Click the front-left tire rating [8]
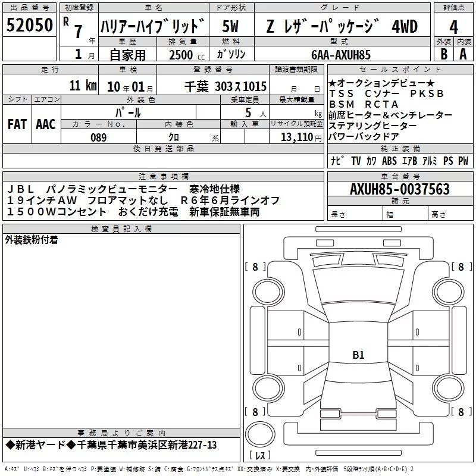This screenshot has height=476, width=476. tap(255, 267)
